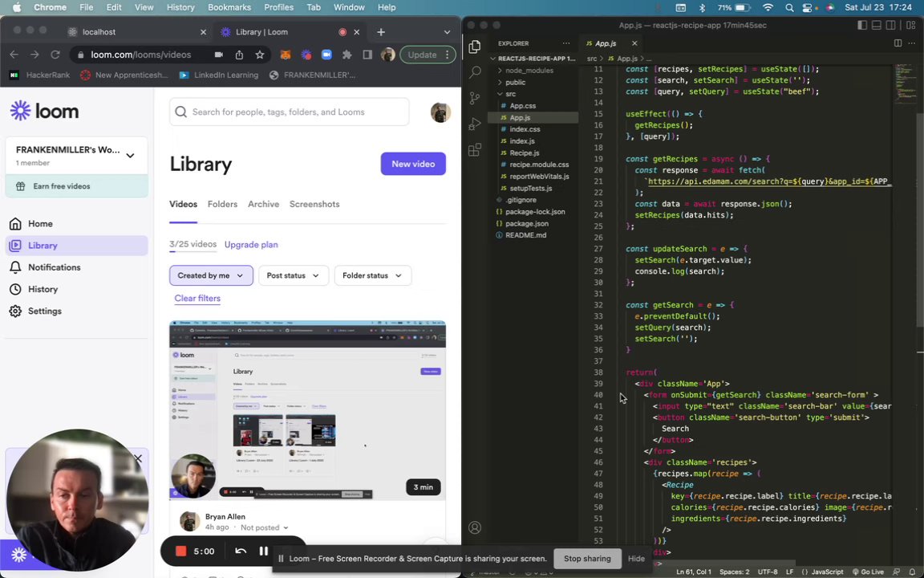Toggle Chrome side panel icon
Image resolution: width=924 pixels, height=578 pixels.
[367, 55]
